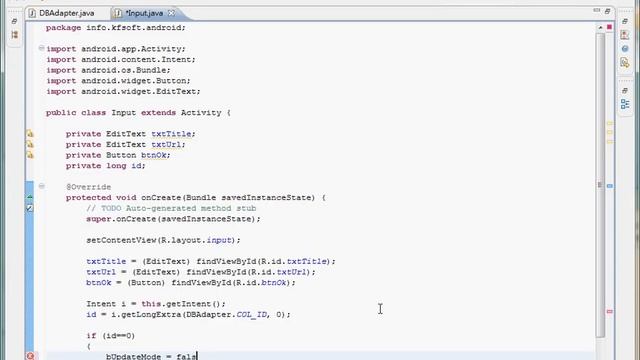Place cursor on 'package info.kfsoft.android;' line
The width and height of the screenshot is (640, 360).
pos(116,28)
